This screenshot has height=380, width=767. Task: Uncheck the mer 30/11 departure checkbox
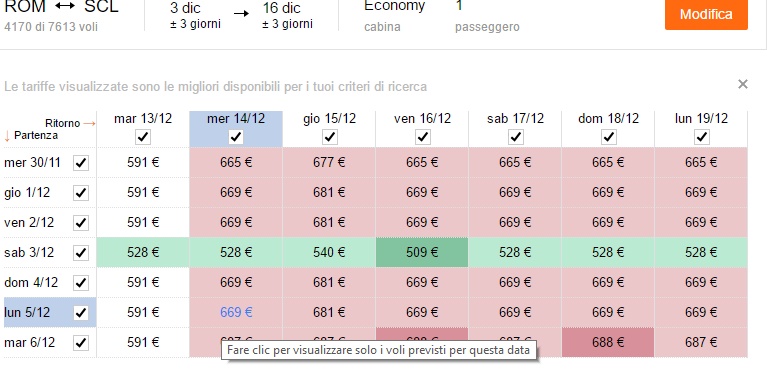tap(81, 163)
